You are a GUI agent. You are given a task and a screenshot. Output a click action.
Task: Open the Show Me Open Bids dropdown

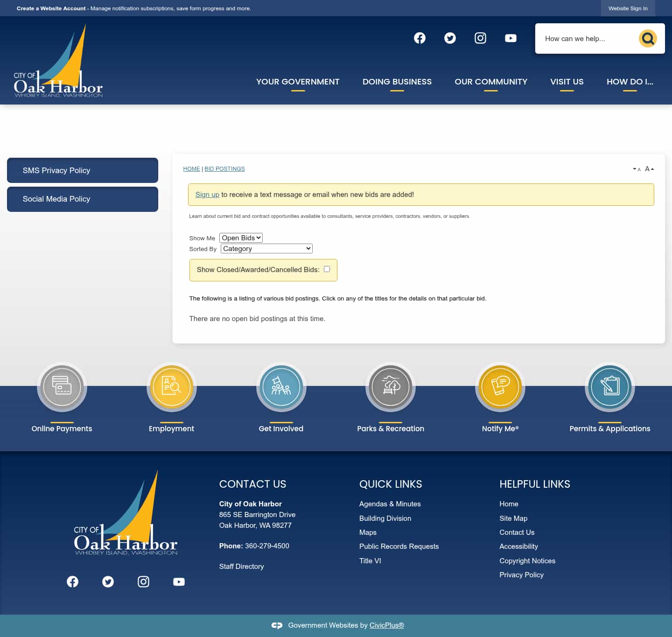point(241,238)
